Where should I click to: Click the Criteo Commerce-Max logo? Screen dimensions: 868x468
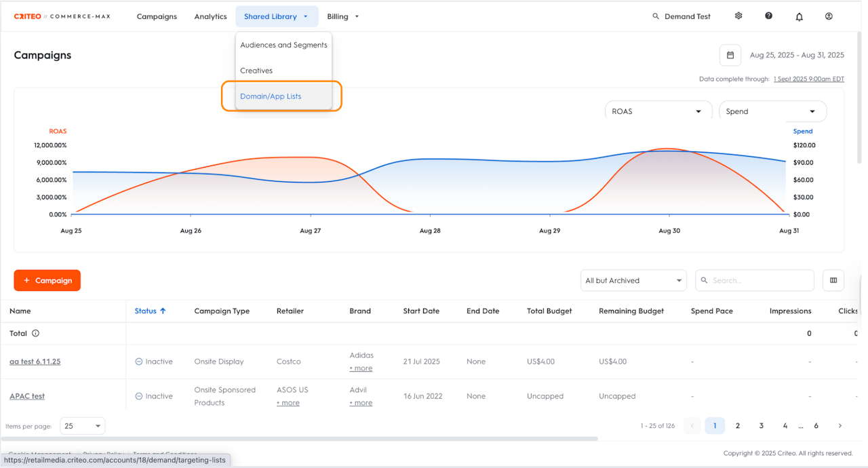point(62,16)
